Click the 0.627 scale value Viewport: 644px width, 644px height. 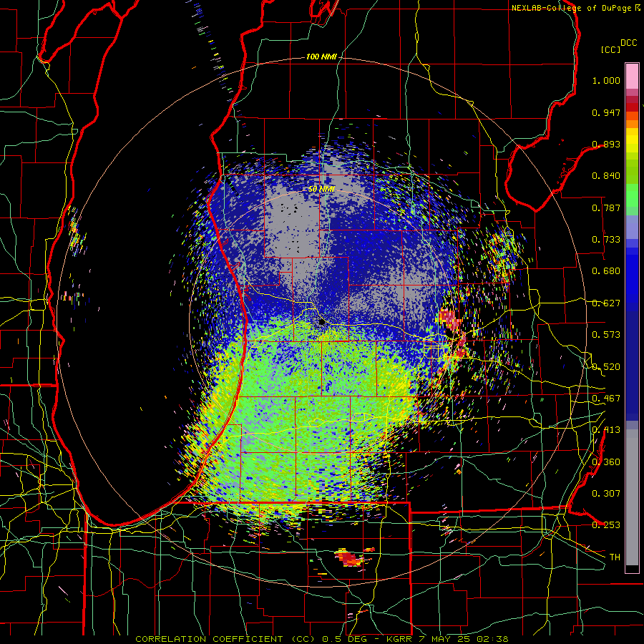pos(606,303)
